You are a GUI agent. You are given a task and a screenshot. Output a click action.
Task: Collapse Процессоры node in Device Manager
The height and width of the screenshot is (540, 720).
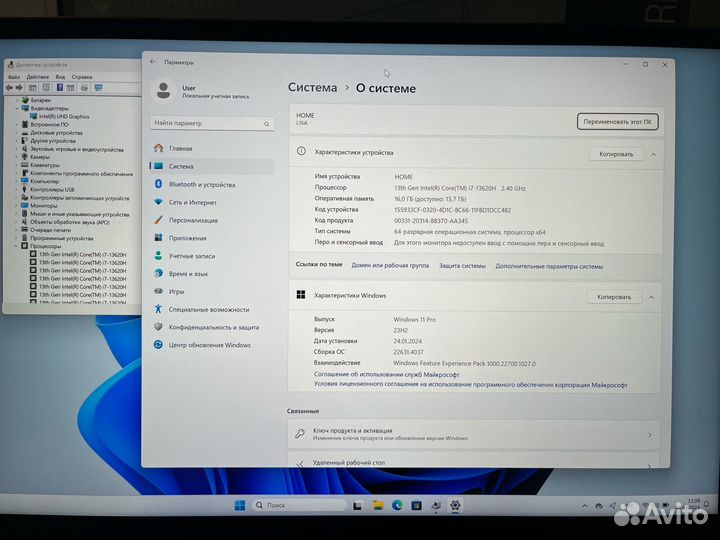point(17,246)
